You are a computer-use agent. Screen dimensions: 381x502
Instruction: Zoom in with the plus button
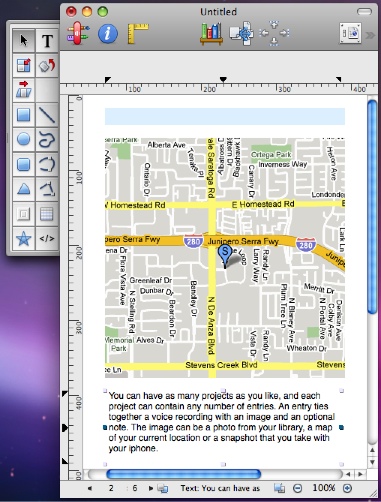(x=347, y=489)
